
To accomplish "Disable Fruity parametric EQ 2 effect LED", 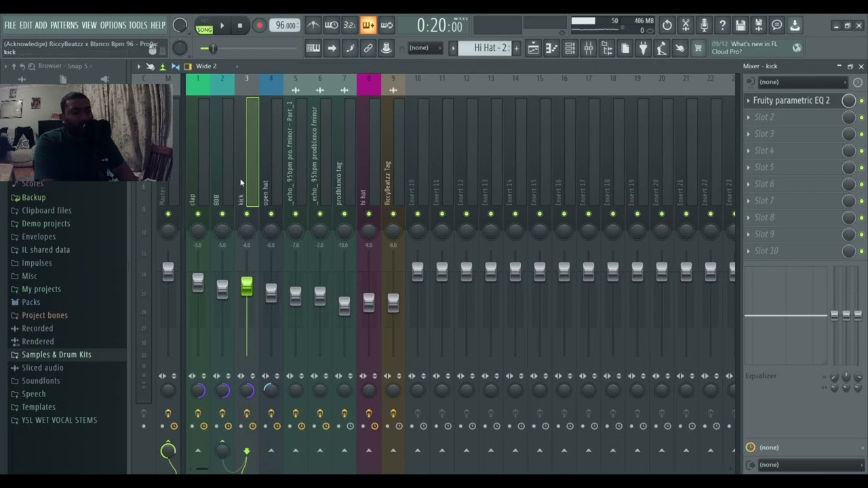I will tap(861, 100).
